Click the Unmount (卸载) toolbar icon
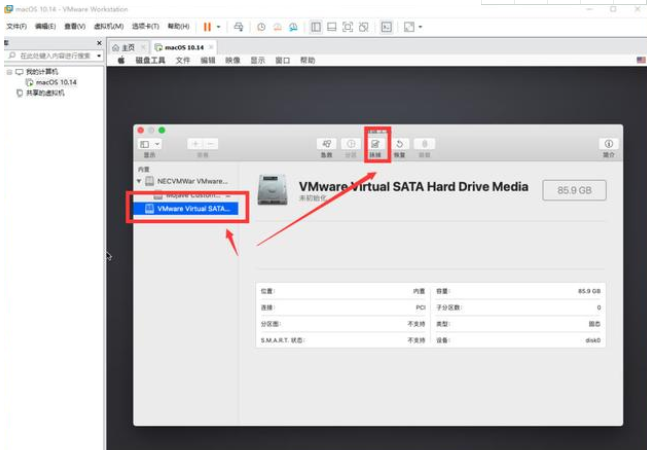648x450 pixels. (424, 145)
